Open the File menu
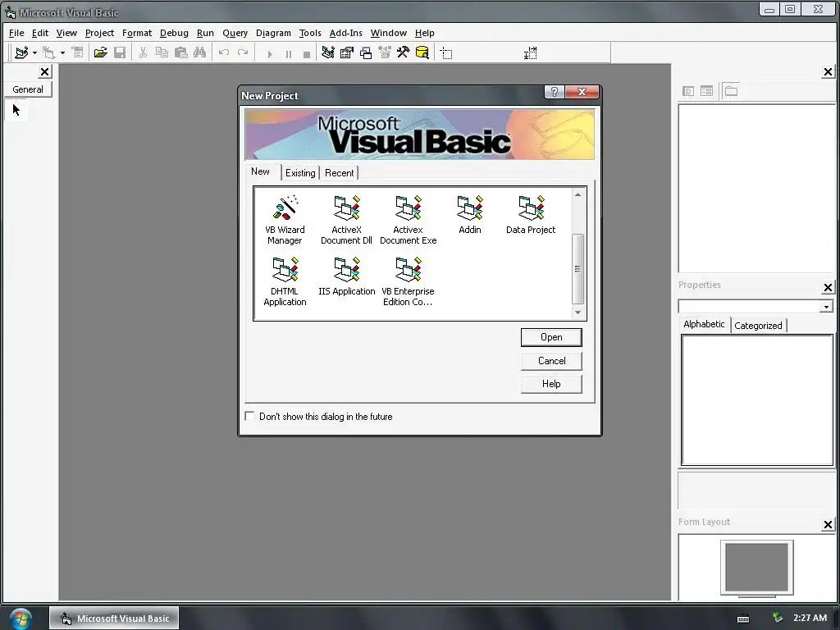 point(16,33)
